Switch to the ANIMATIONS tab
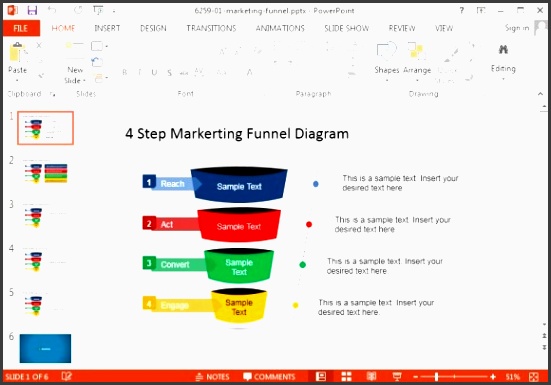This screenshot has width=551, height=385. pos(280,28)
